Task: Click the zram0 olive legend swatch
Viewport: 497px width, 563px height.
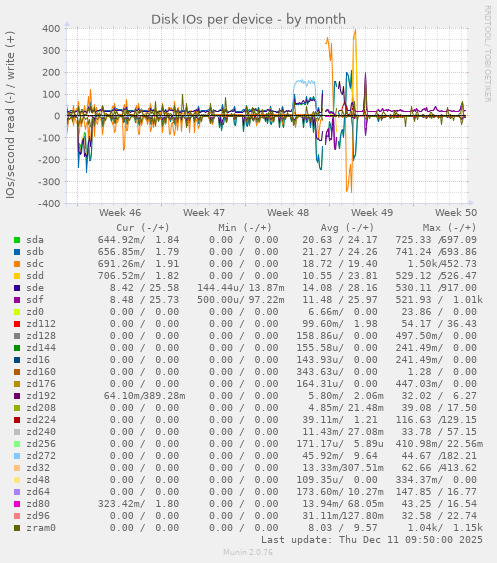Action: click(x=17, y=528)
